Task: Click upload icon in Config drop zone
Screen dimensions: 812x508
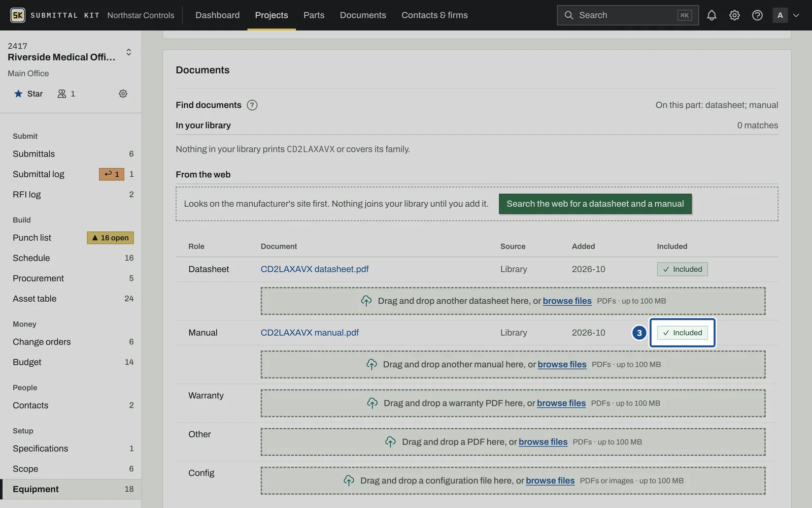Action: click(349, 480)
